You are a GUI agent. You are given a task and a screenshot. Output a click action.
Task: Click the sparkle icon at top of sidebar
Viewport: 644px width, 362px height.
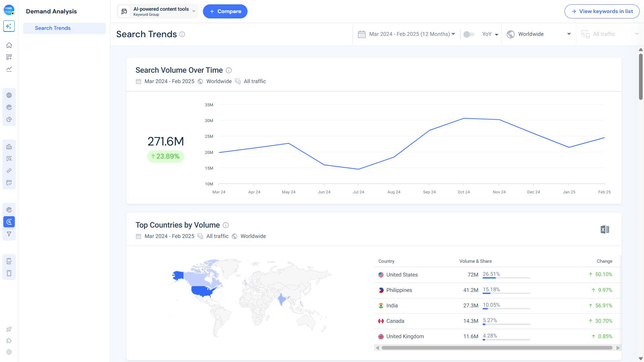(x=9, y=26)
